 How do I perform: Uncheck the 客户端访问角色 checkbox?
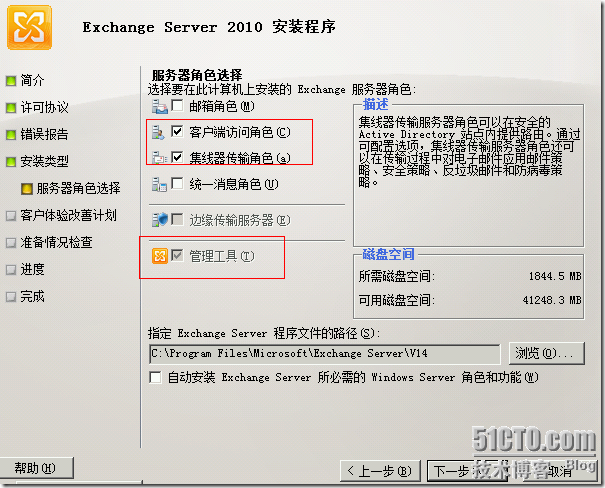tap(177, 132)
